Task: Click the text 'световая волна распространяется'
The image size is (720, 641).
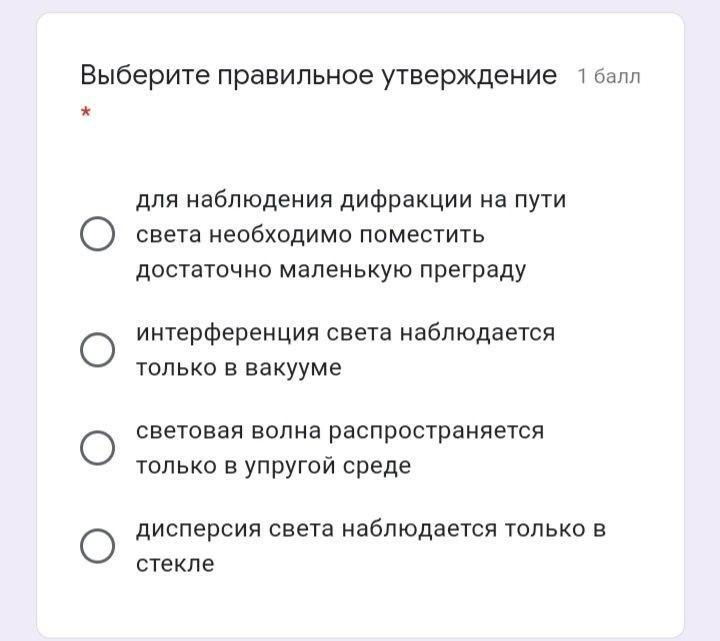Action: [340, 430]
